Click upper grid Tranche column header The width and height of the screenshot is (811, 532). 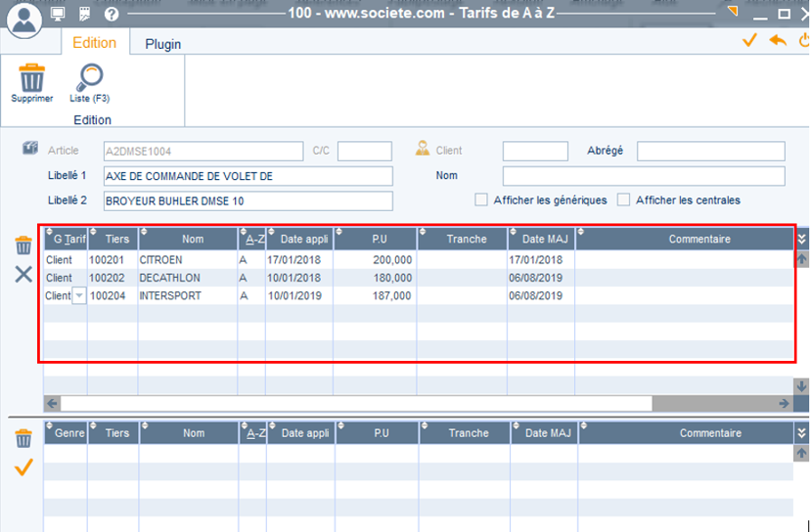tap(463, 239)
